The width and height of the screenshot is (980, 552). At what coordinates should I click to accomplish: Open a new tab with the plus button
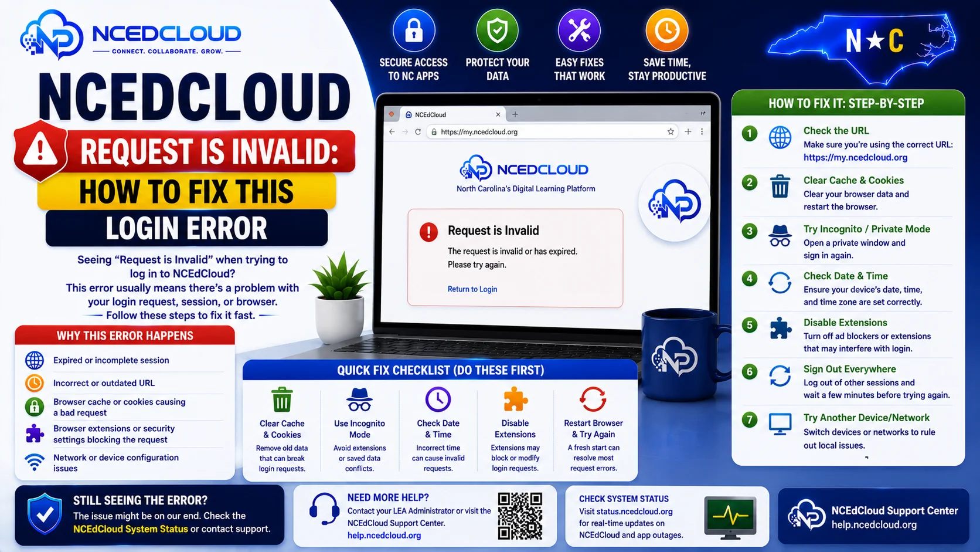[515, 114]
